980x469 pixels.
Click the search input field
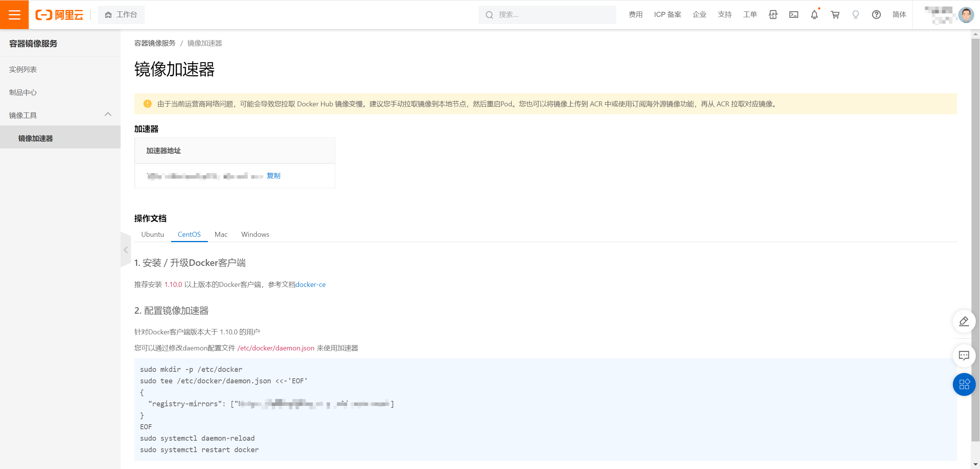click(x=547, y=15)
